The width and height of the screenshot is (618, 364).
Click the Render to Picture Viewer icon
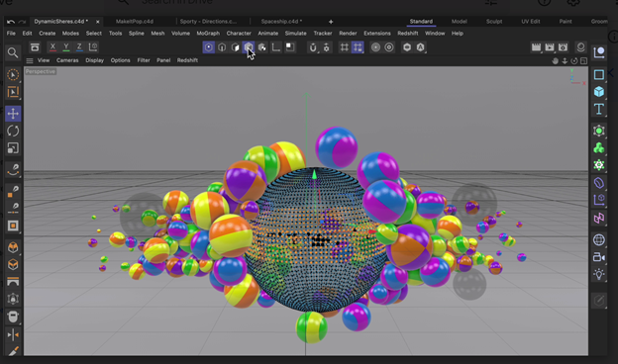550,47
